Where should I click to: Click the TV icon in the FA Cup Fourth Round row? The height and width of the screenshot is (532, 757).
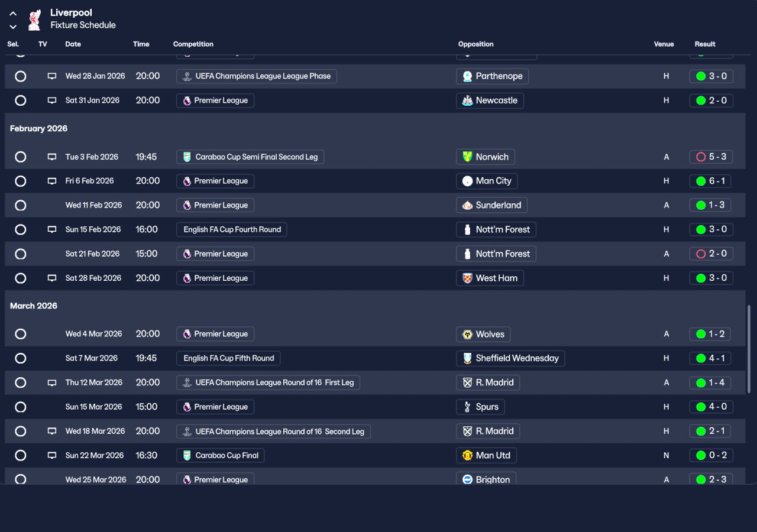tap(52, 229)
